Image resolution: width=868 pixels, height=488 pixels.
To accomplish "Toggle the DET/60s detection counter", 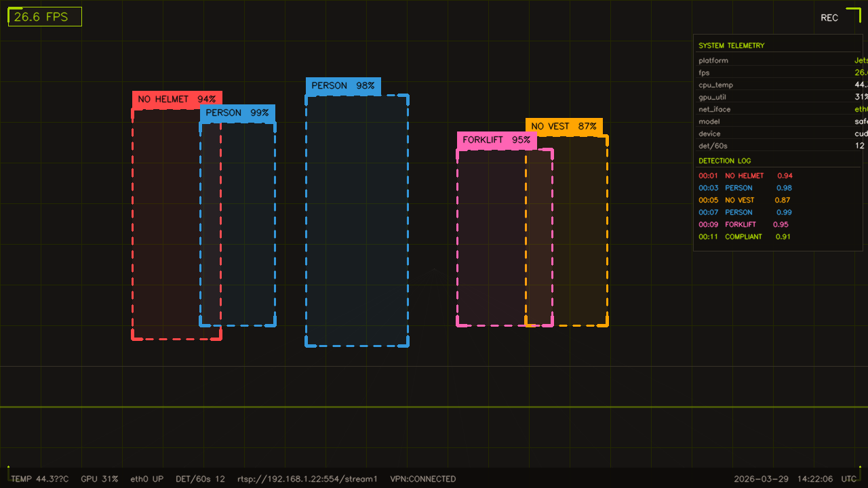I will (200, 479).
